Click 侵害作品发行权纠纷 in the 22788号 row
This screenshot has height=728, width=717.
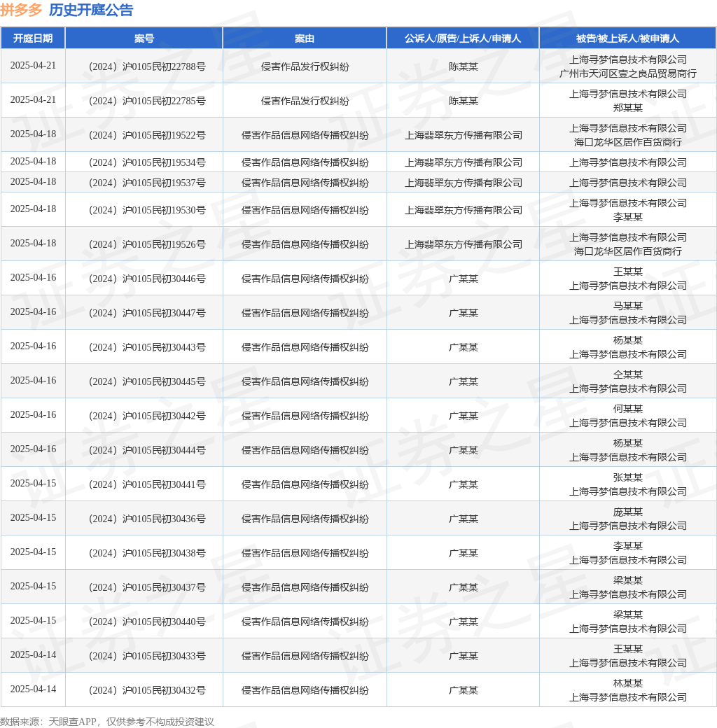[305, 66]
